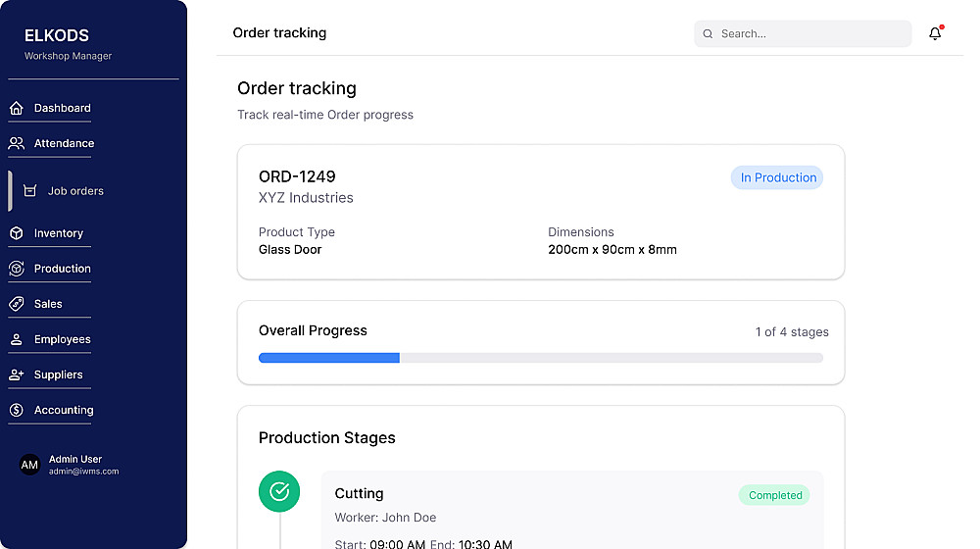The height and width of the screenshot is (549, 980).
Task: Click the Accounting dollar icon
Action: point(16,410)
